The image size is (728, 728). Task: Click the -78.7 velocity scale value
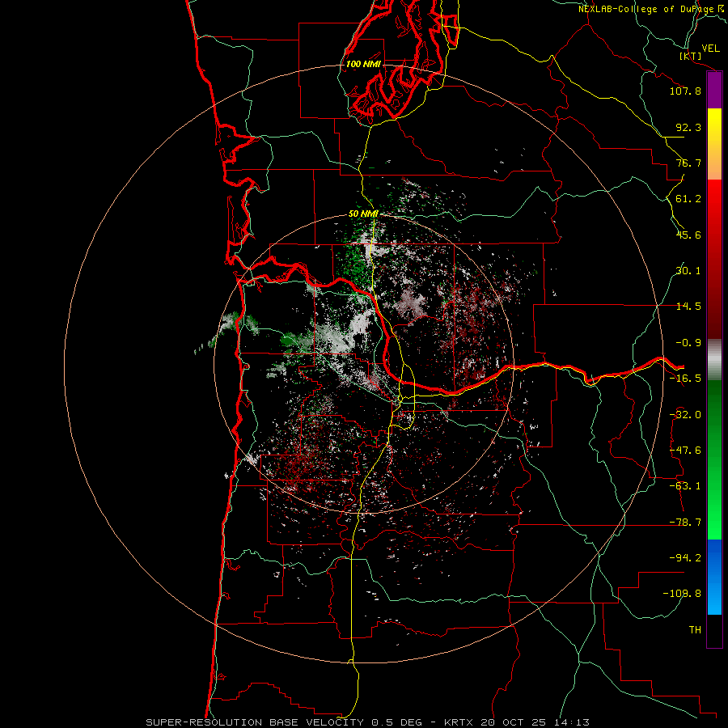(685, 523)
